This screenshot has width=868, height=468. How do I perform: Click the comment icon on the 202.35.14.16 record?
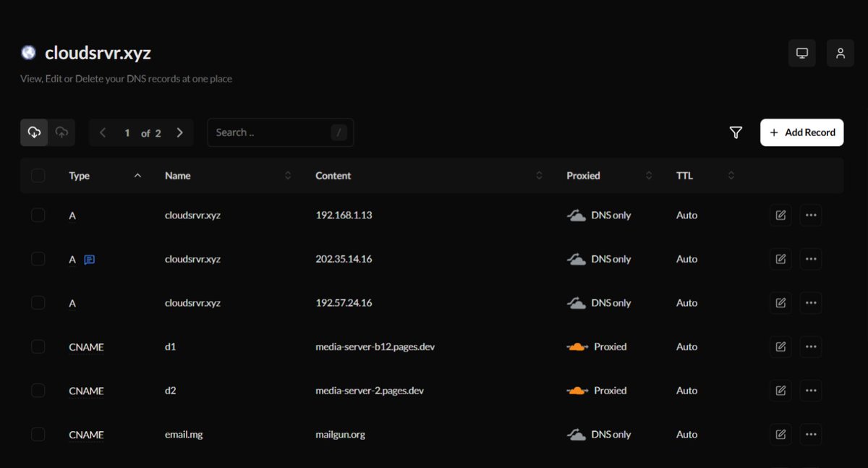90,259
